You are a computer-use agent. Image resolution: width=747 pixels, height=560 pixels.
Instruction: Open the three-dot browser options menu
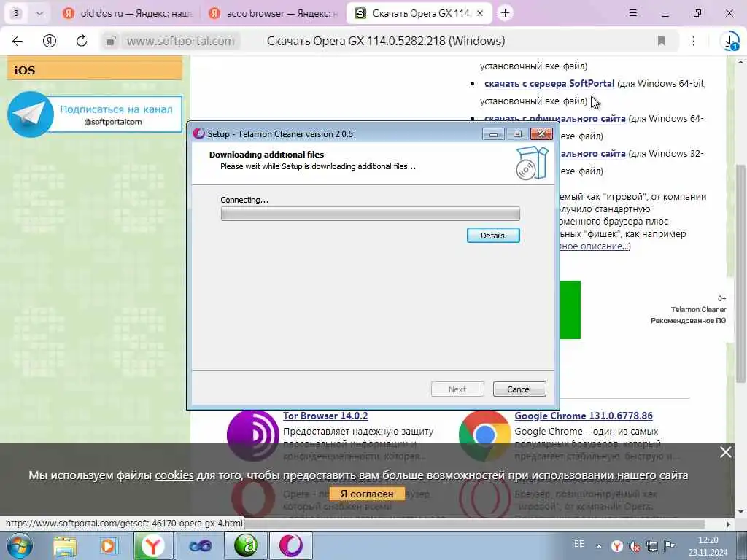pyautogui.click(x=694, y=41)
